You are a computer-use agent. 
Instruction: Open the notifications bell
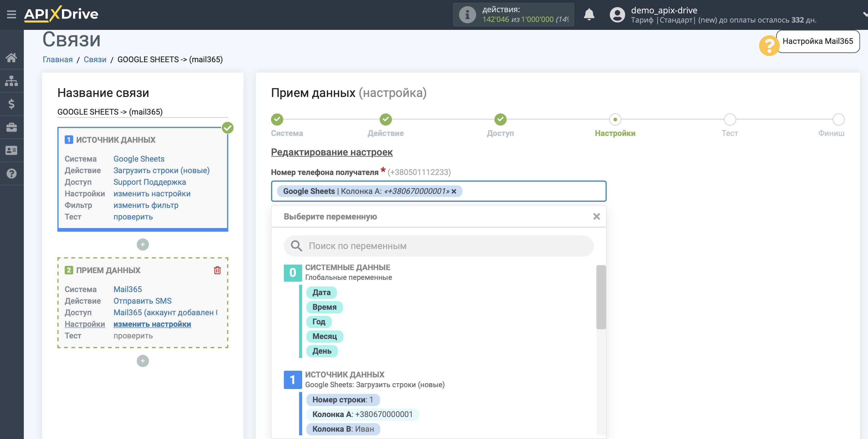click(x=589, y=14)
